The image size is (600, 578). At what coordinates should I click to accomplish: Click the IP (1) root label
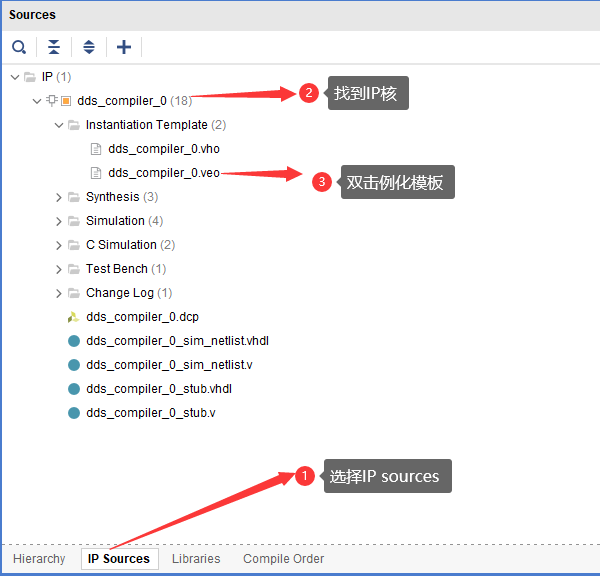(56, 77)
